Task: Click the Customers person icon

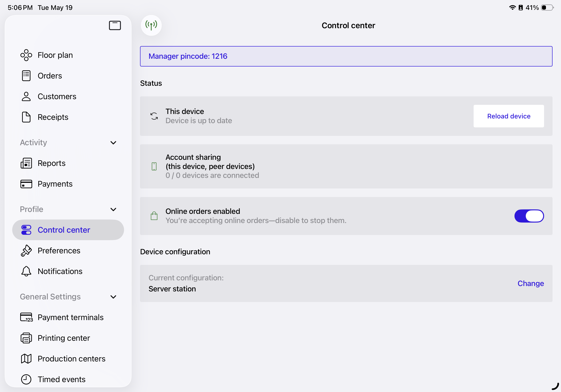Action: [26, 97]
